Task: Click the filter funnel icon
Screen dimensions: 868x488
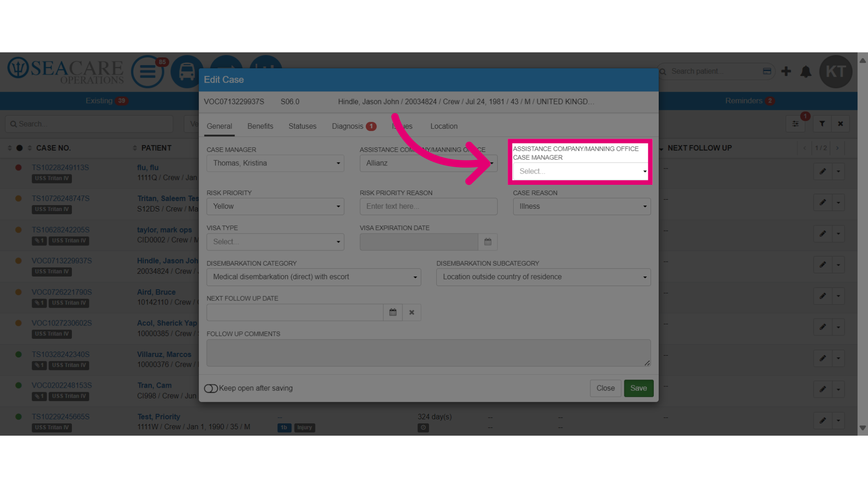Action: click(x=822, y=124)
